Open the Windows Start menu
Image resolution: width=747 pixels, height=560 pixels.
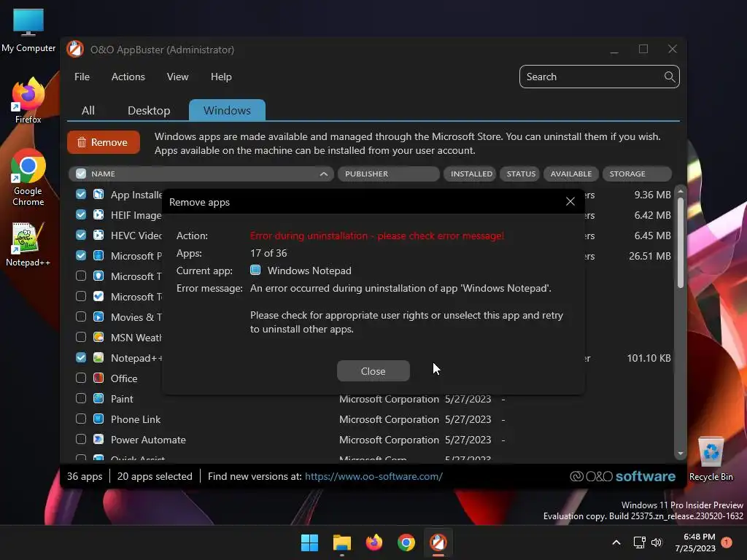tap(309, 542)
